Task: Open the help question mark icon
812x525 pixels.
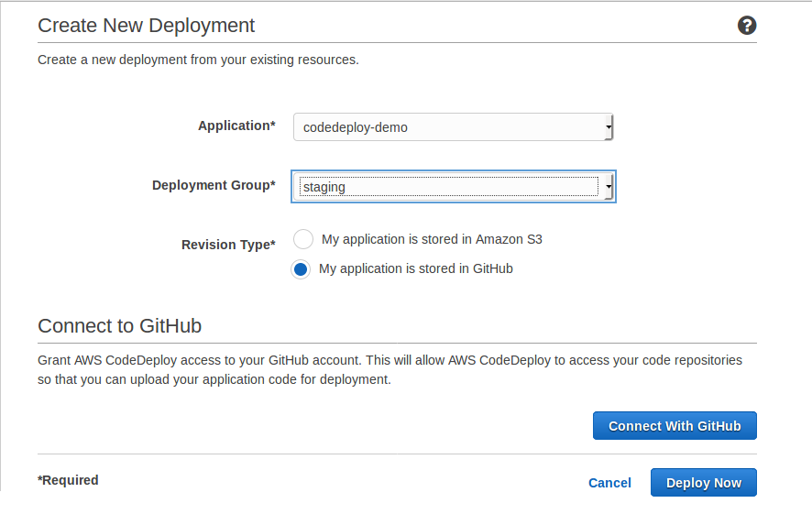Action: pos(747,26)
